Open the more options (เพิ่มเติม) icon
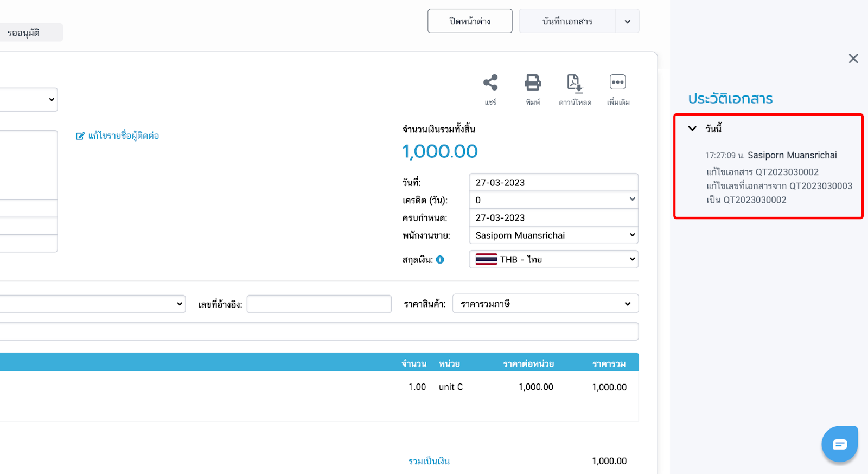868x474 pixels. point(617,83)
